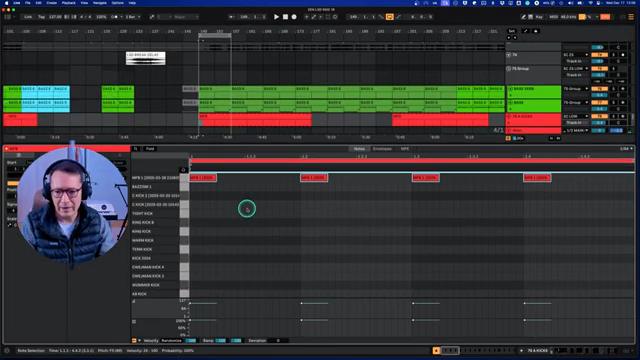Image resolution: width=640 pixels, height=360 pixels.
Task: Toggle the computer MIDI keyboard icon
Action: tap(531, 17)
